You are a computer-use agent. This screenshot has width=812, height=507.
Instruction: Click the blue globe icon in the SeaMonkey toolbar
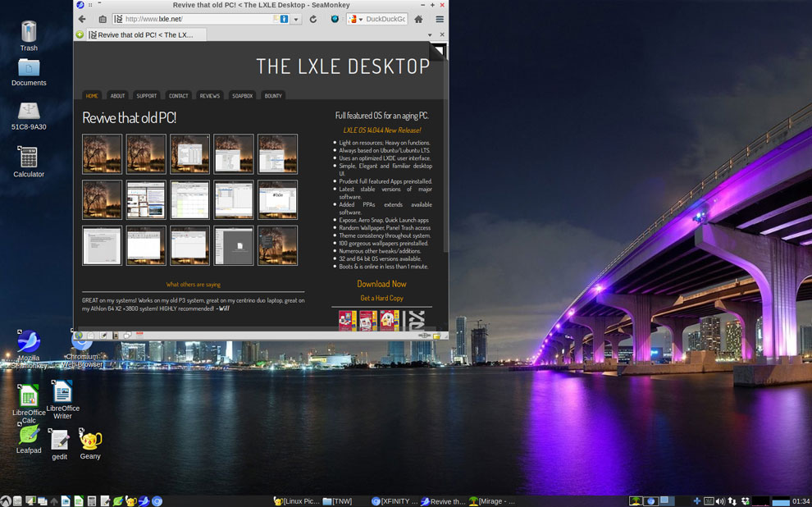coord(335,19)
